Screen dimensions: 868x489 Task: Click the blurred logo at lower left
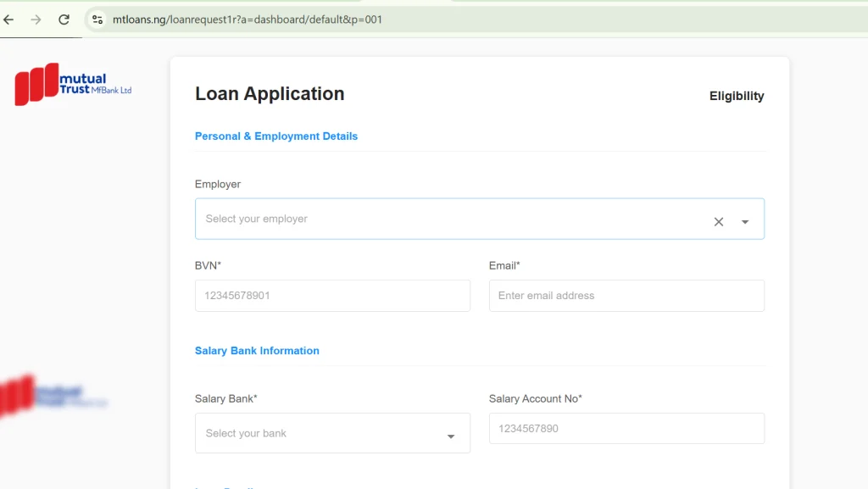(x=53, y=396)
